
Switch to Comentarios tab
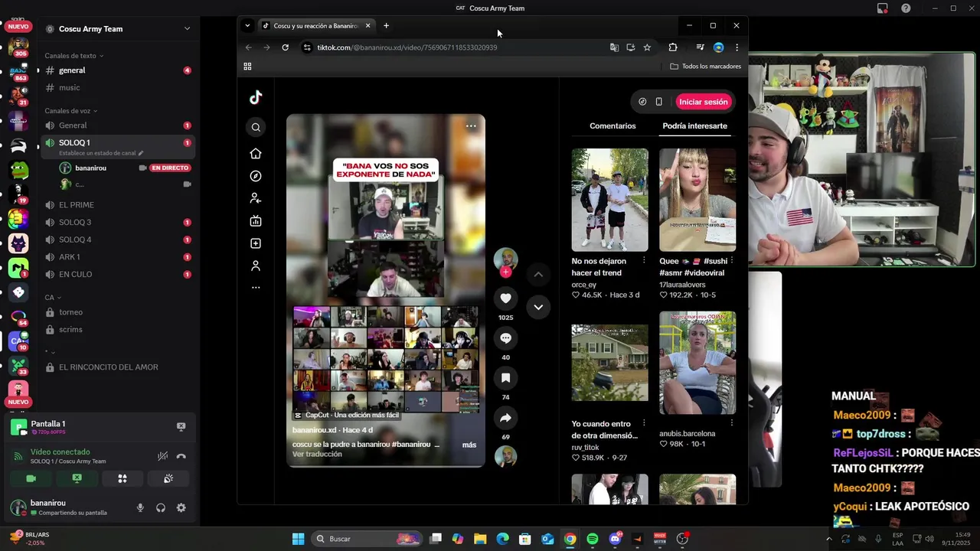(612, 126)
